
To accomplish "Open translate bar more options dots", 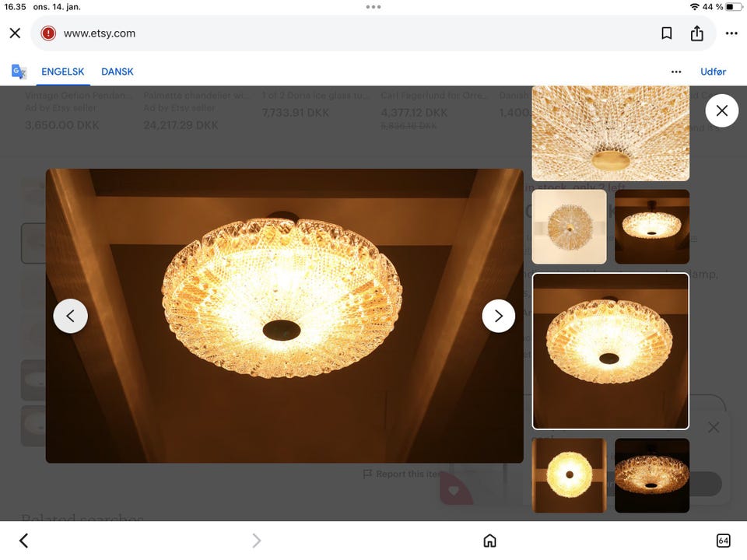I will coord(676,72).
